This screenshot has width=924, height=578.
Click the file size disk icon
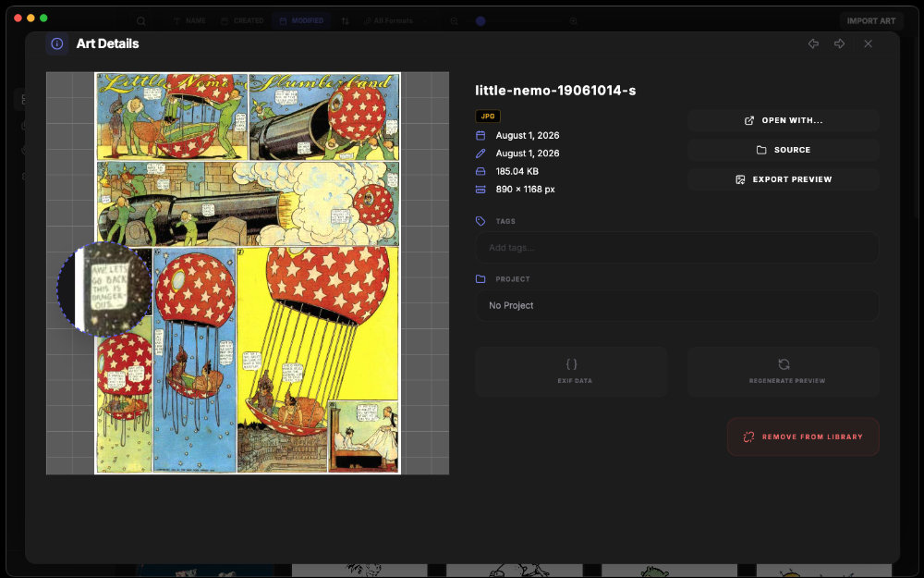click(x=480, y=172)
